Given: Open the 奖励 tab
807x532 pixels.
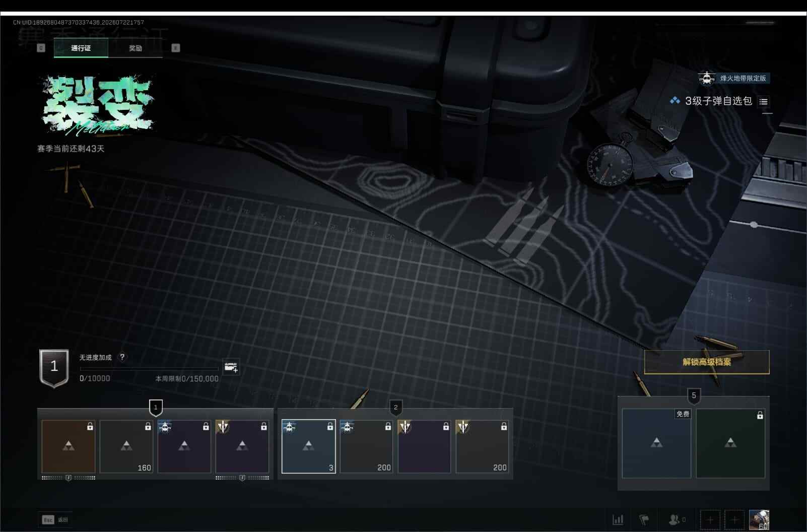Looking at the screenshot, I should [135, 48].
